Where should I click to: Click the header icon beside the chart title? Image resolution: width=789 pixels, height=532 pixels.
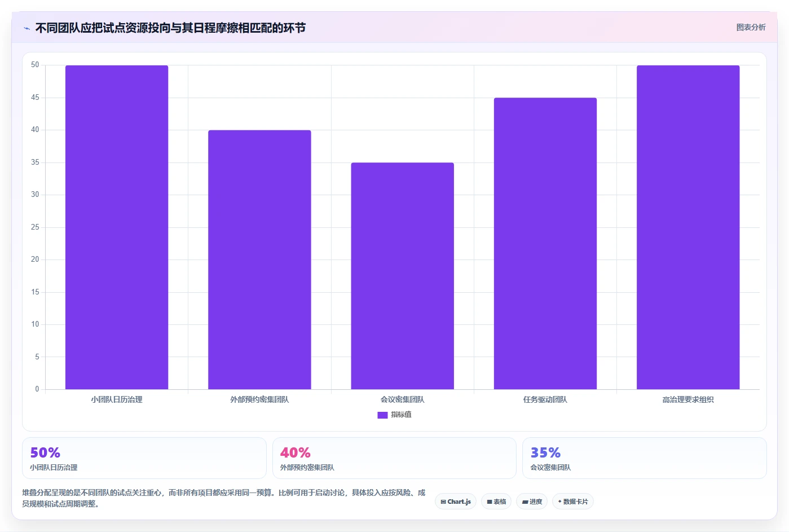(x=27, y=28)
